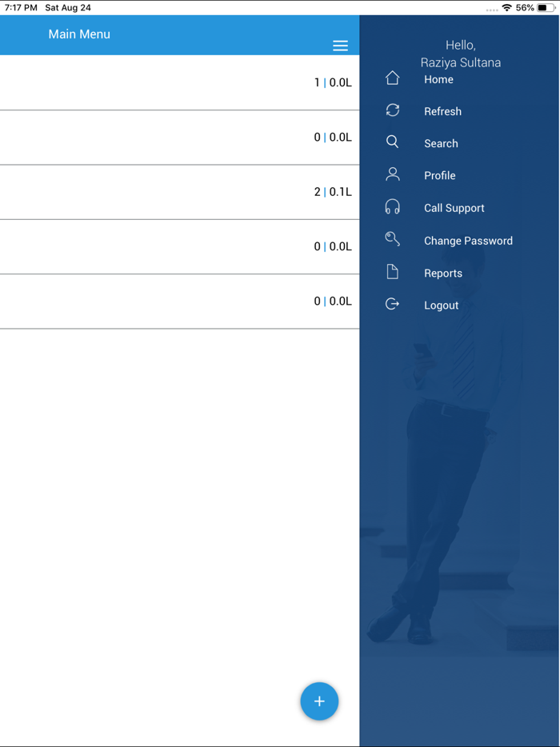Open the Profile person icon
This screenshot has height=747, width=560.
coord(392,174)
